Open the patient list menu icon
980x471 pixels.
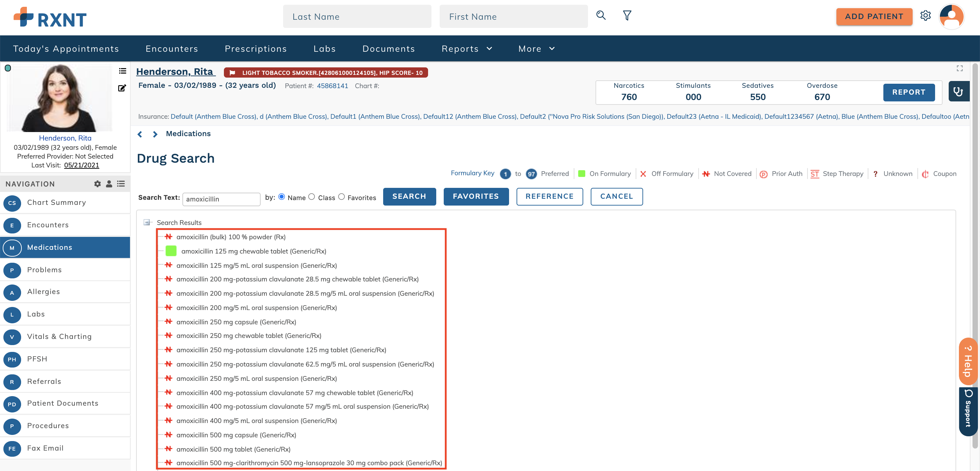point(122,71)
